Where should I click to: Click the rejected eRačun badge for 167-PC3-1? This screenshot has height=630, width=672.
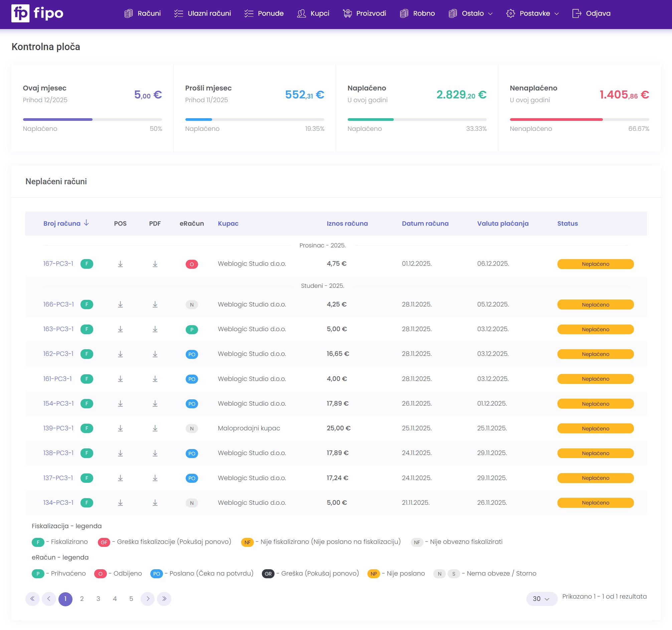[192, 264]
